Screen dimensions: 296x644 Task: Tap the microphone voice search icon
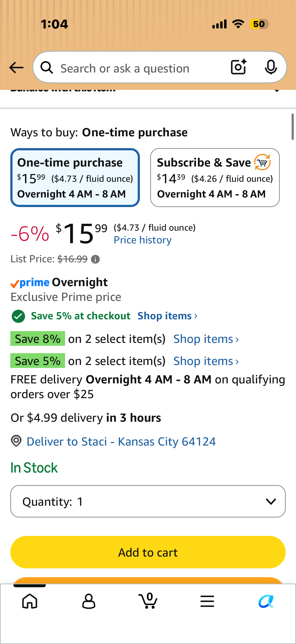271,67
